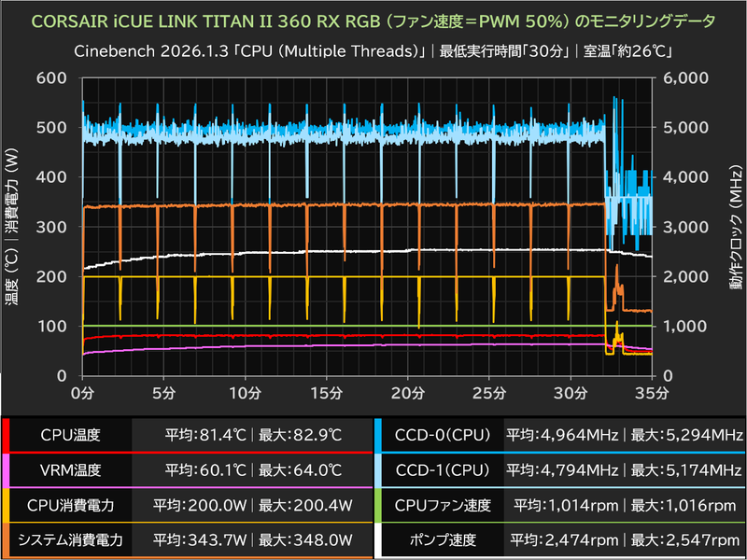Click the value 平均:4,964MHz | 最大:5,294MHz
This screenshot has height=560, width=747.
point(625,435)
